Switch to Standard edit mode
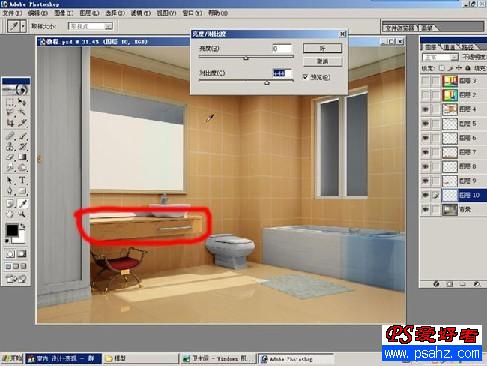Image resolution: width=487 pixels, height=366 pixels. pyautogui.click(x=10, y=254)
